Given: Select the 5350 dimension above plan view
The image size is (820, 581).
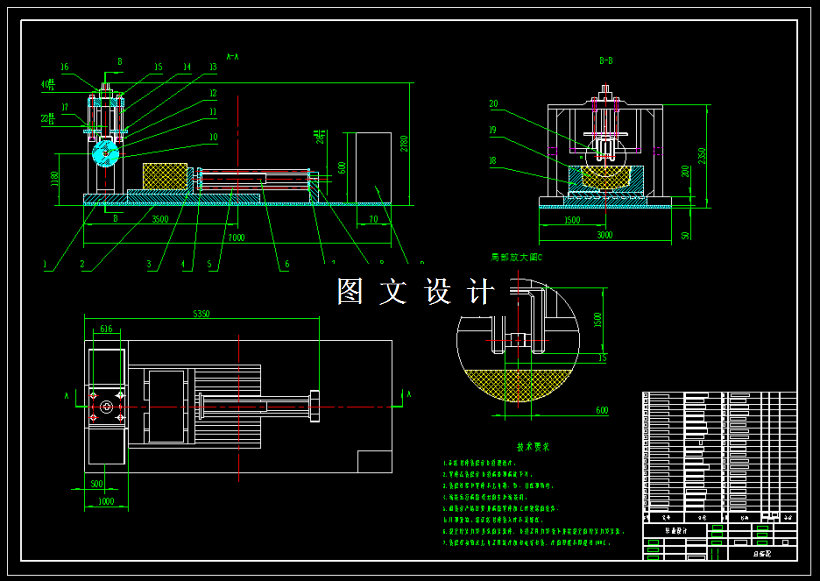Looking at the screenshot, I should [x=201, y=314].
